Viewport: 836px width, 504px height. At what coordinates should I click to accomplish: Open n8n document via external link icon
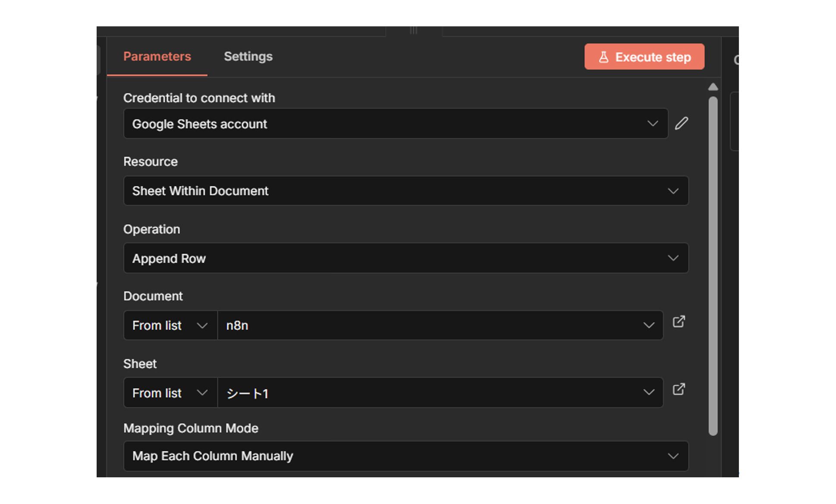[x=679, y=322]
